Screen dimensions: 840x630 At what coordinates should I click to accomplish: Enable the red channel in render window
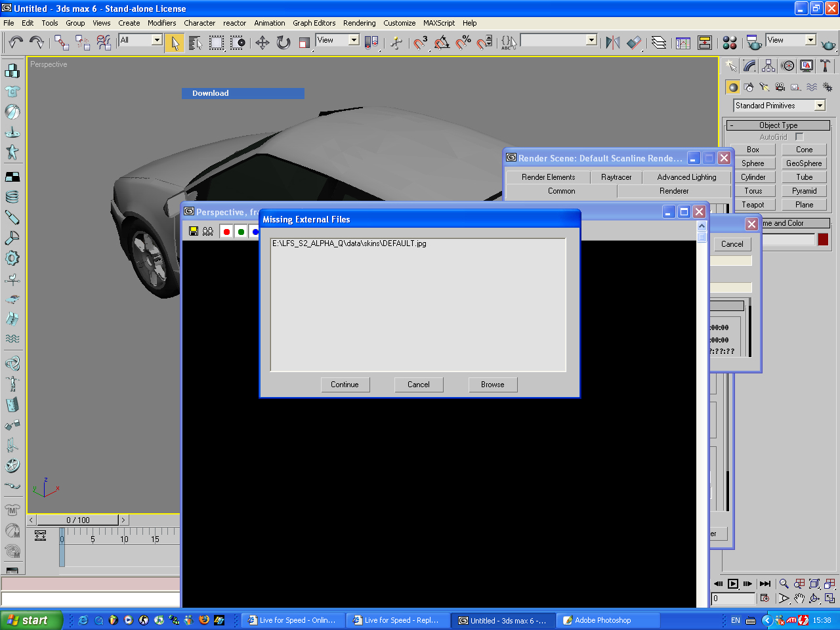226,232
